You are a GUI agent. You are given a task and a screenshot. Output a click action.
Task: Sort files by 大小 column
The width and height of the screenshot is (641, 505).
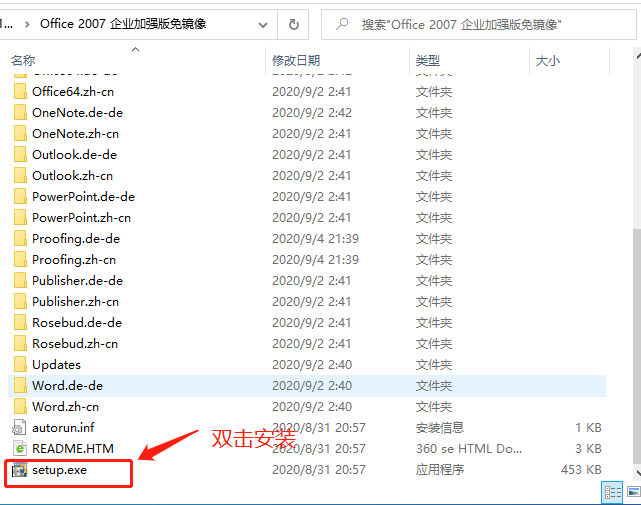click(548, 61)
